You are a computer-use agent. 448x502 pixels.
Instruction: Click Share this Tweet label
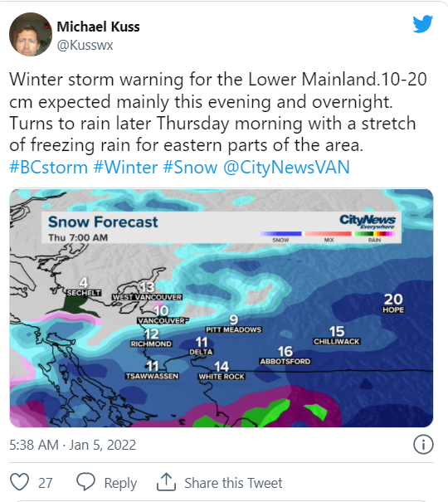(233, 483)
